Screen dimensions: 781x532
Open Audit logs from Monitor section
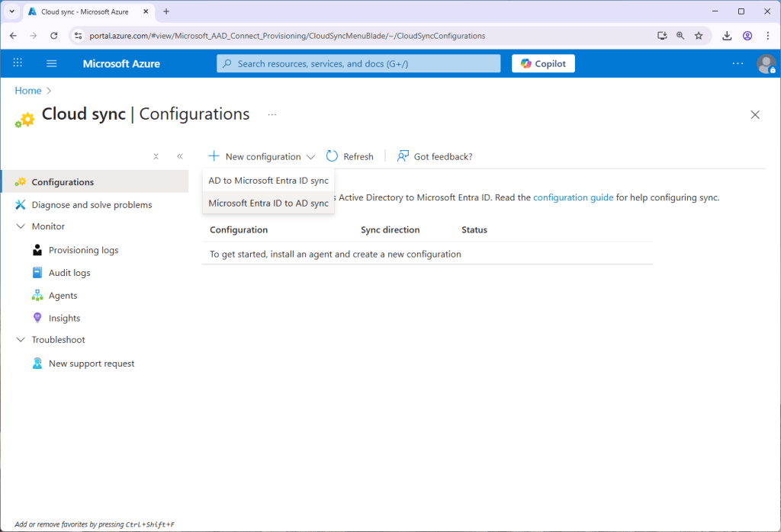point(69,273)
